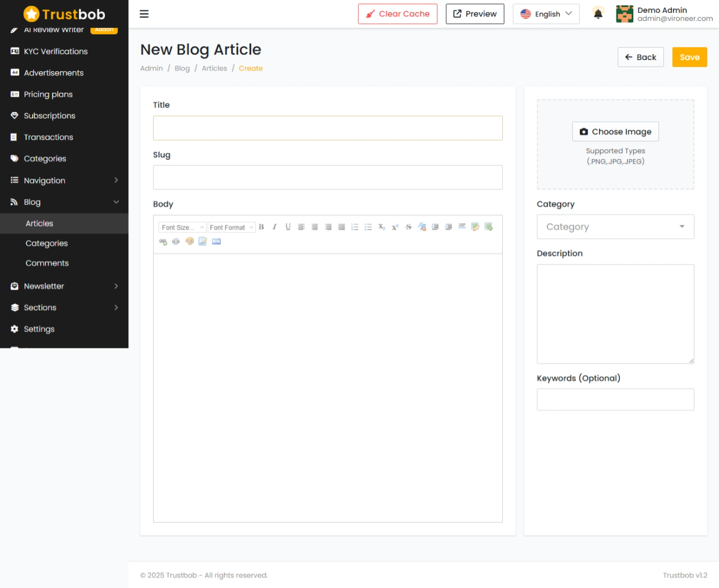Focus the Description textarea

615,314
